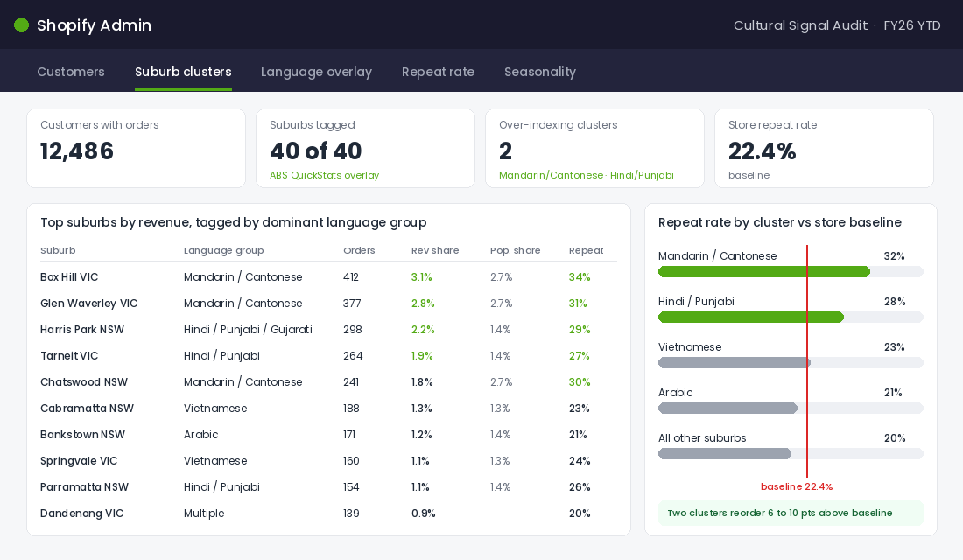This screenshot has height=560, width=963.
Task: Click the 32% value for Mandarin / Cantonese
Action: [x=894, y=256]
